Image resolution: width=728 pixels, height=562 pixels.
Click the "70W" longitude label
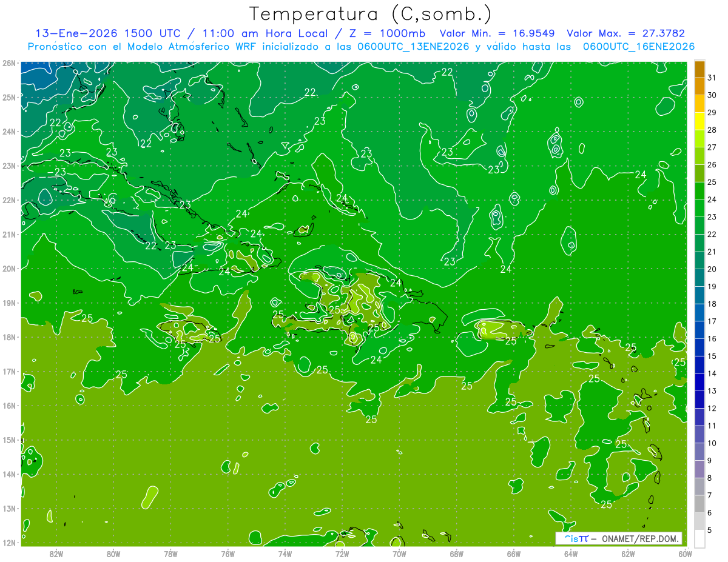[399, 553]
